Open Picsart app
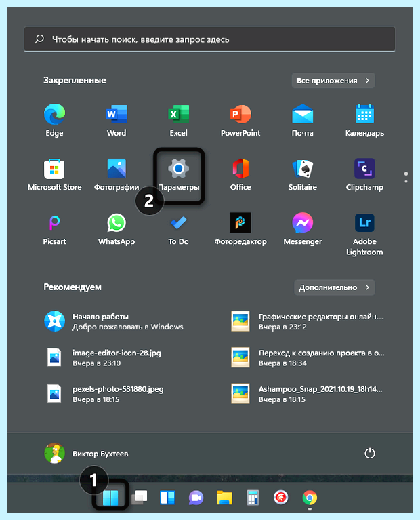The height and width of the screenshot is (520, 420). click(54, 229)
